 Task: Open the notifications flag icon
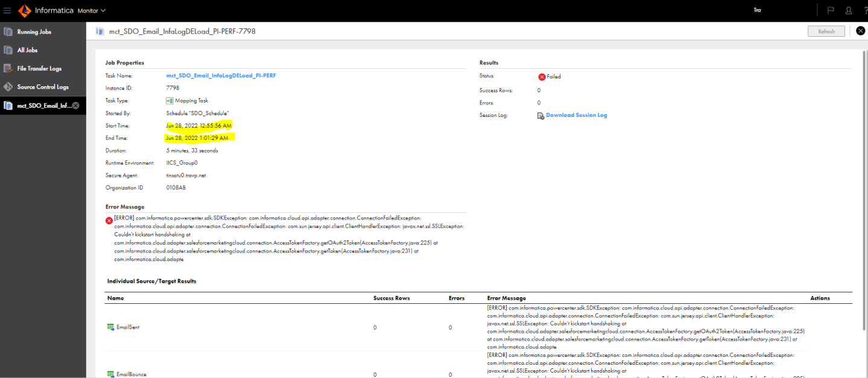point(831,10)
